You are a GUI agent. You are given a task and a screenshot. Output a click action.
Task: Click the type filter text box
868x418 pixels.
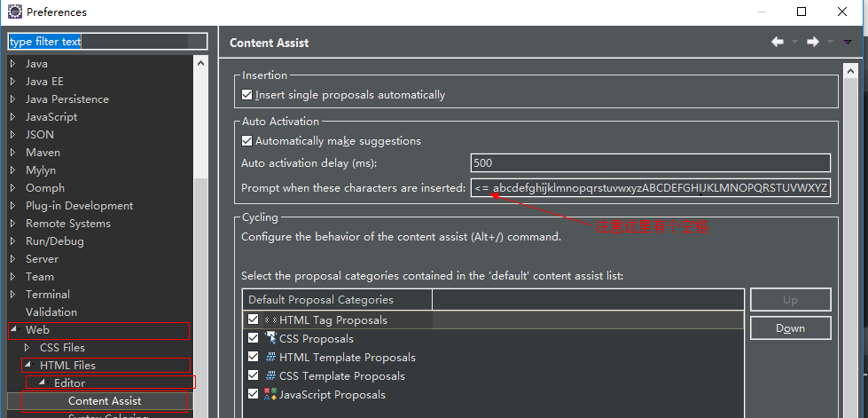(x=106, y=42)
